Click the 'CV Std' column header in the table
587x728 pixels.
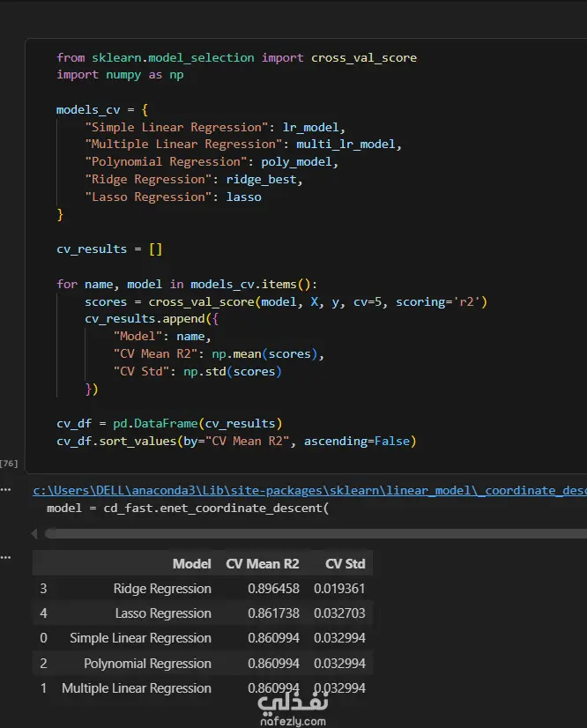click(x=345, y=564)
